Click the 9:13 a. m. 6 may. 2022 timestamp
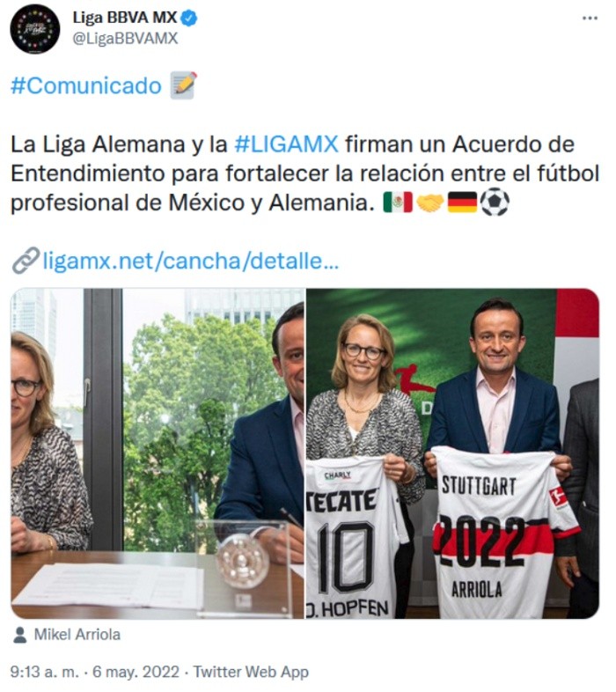Screen dimensions: 616x692 click(95, 672)
